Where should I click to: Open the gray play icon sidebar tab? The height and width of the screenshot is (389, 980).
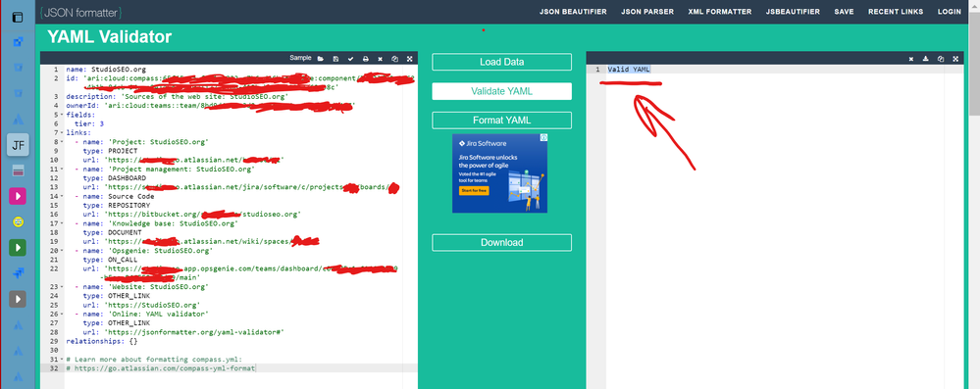click(x=18, y=299)
